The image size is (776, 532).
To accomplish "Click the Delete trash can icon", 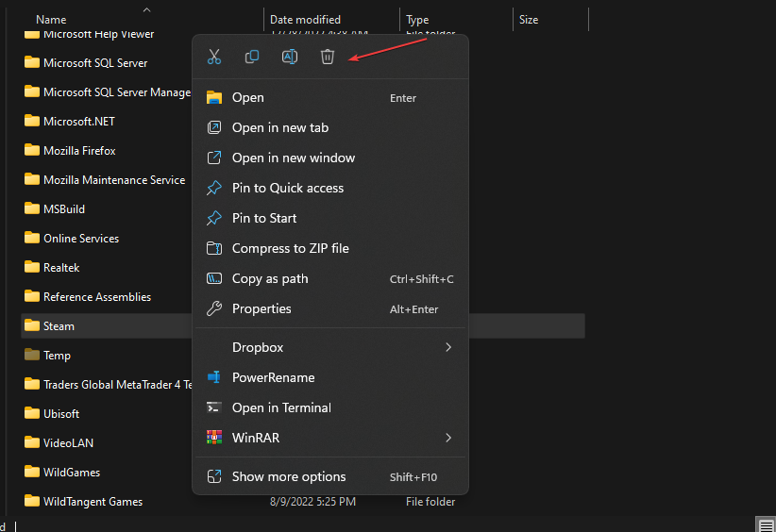I will [328, 57].
